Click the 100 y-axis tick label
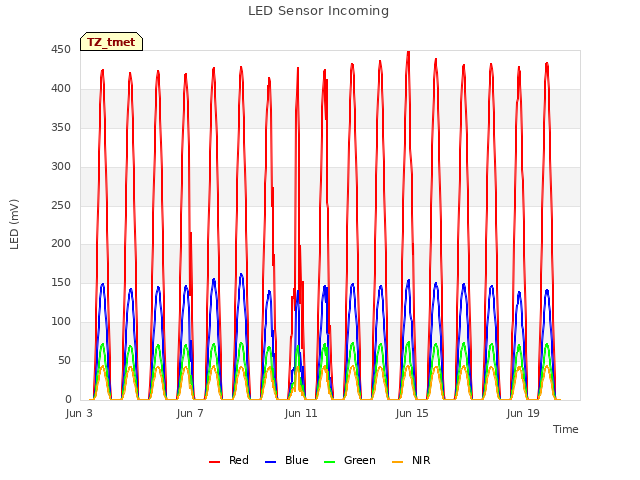 tap(61, 322)
